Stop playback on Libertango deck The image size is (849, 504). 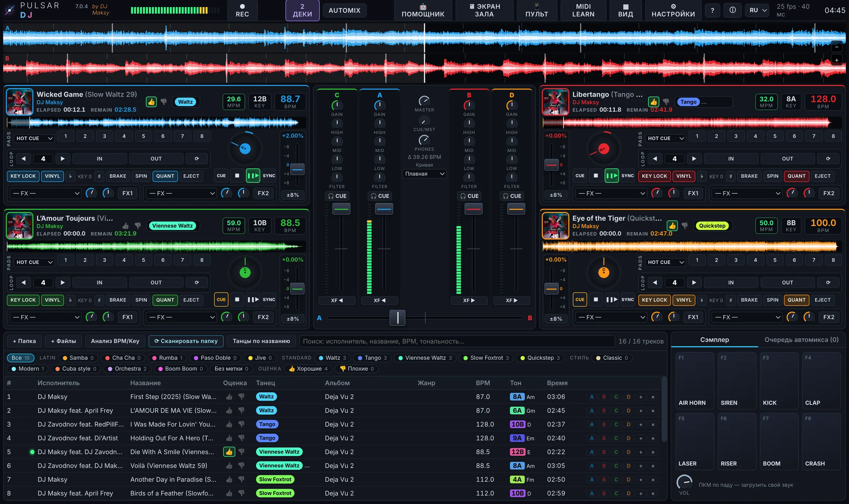(596, 175)
